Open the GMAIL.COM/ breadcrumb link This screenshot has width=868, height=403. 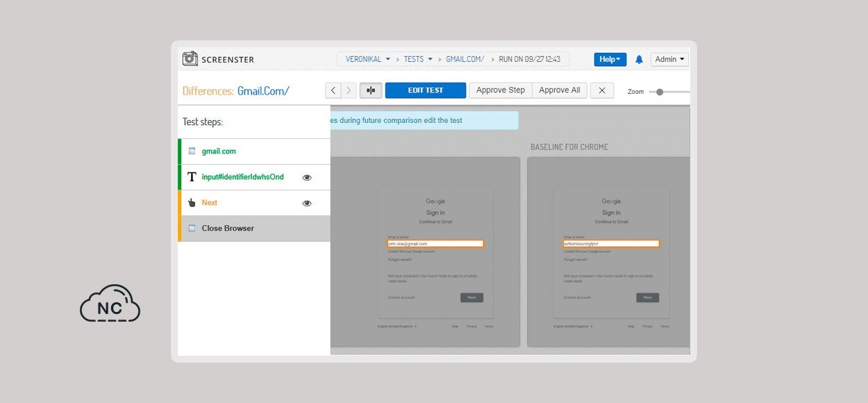(x=465, y=59)
